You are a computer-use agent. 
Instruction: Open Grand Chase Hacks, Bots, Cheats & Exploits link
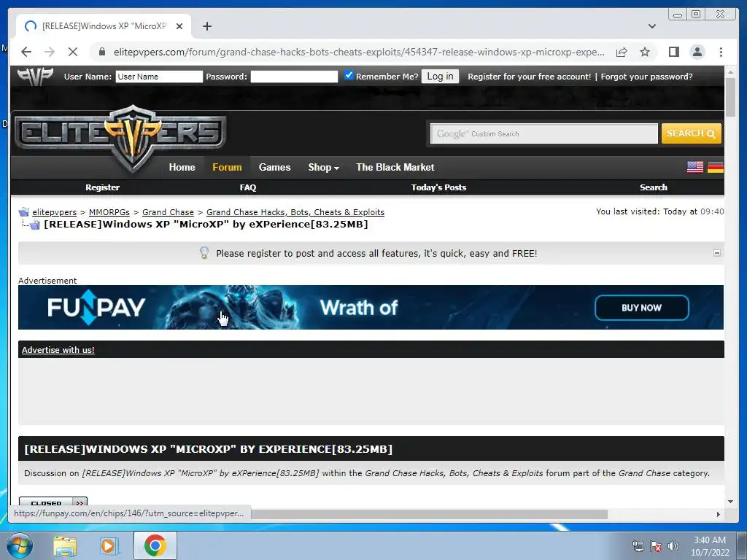point(295,212)
